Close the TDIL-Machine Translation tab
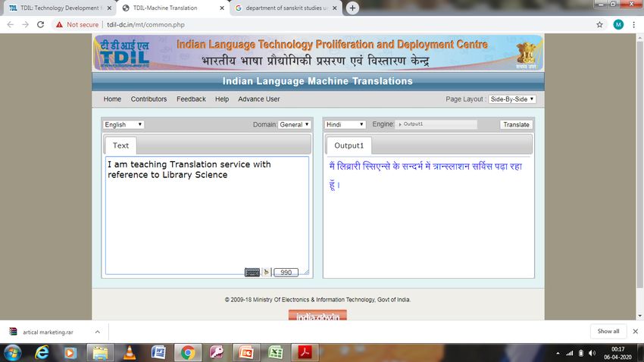The height and width of the screenshot is (362, 644). pyautogui.click(x=222, y=8)
